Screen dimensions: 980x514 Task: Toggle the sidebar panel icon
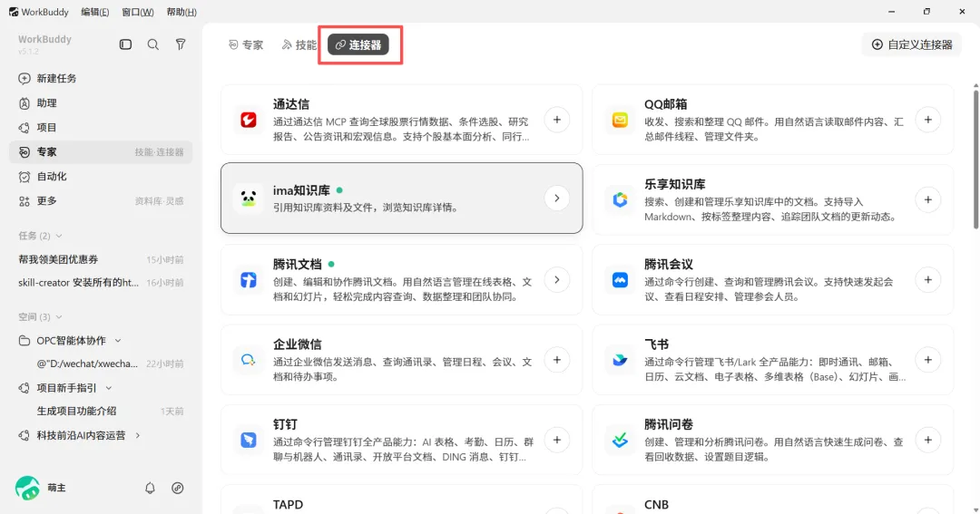point(125,44)
